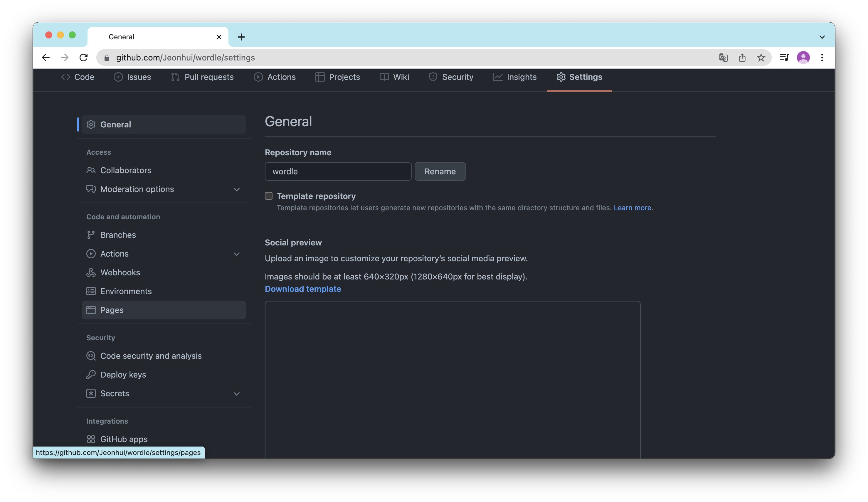
Task: Click the Insights graph icon
Action: (498, 77)
